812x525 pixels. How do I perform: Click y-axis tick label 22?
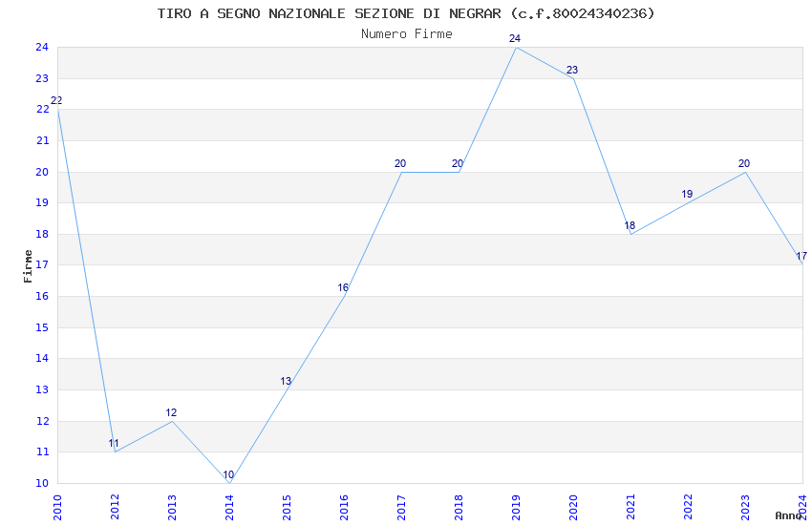tap(42, 109)
